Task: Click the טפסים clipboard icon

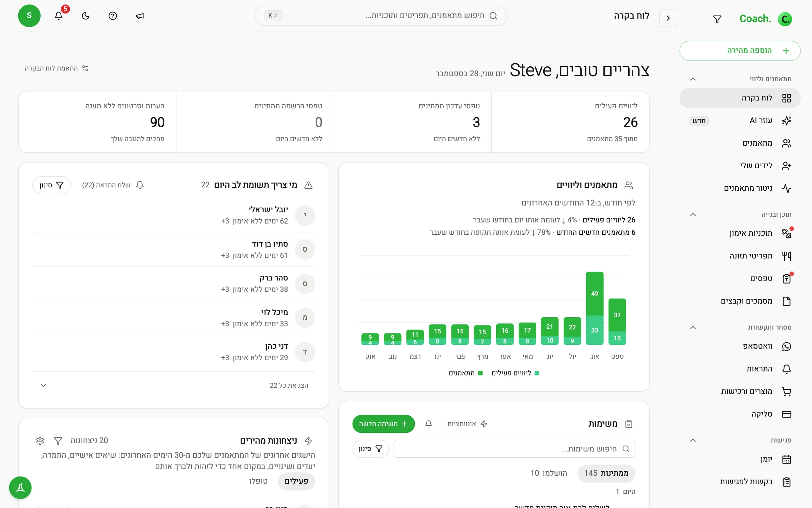Action: tap(786, 279)
